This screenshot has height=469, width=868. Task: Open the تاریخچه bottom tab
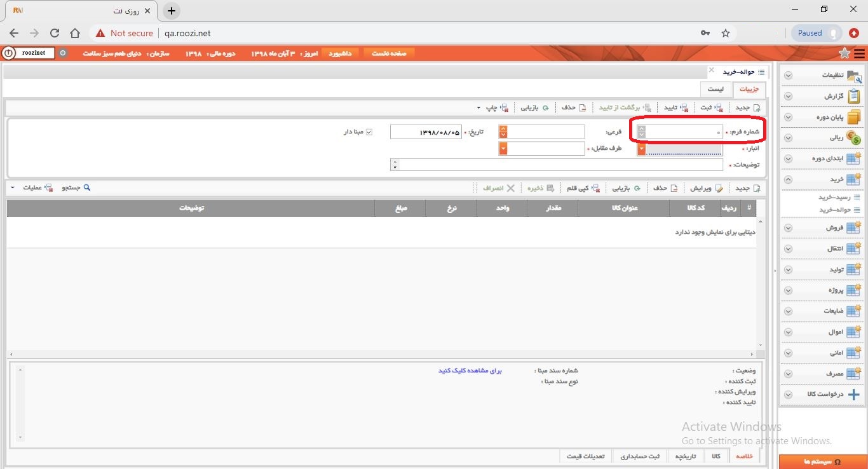[x=685, y=456]
